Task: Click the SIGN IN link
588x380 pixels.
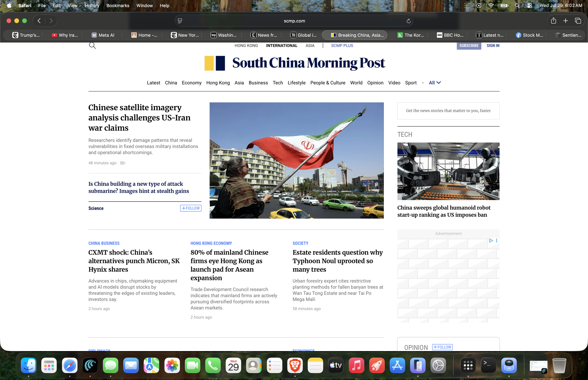Action: pos(493,46)
